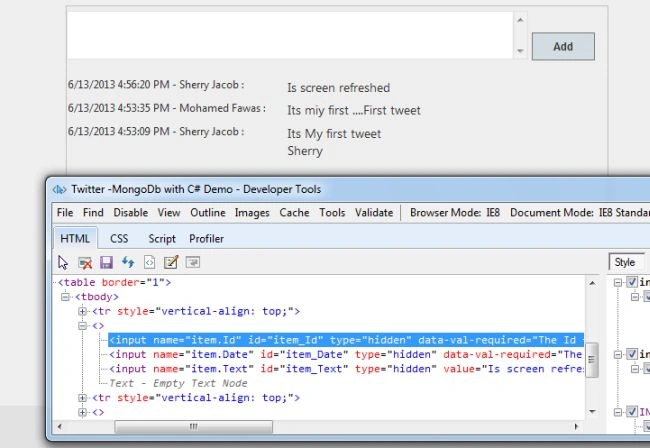Viewport: 650px width, 448px height.
Task: Select the table border="1" node
Action: pos(114,282)
